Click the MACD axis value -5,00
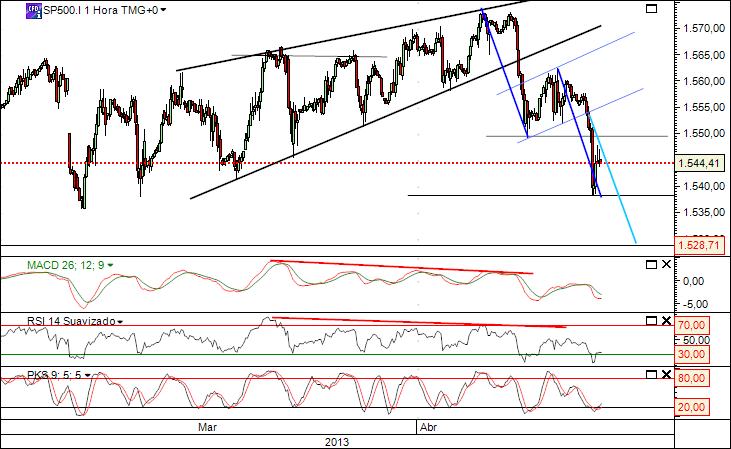 [x=696, y=304]
